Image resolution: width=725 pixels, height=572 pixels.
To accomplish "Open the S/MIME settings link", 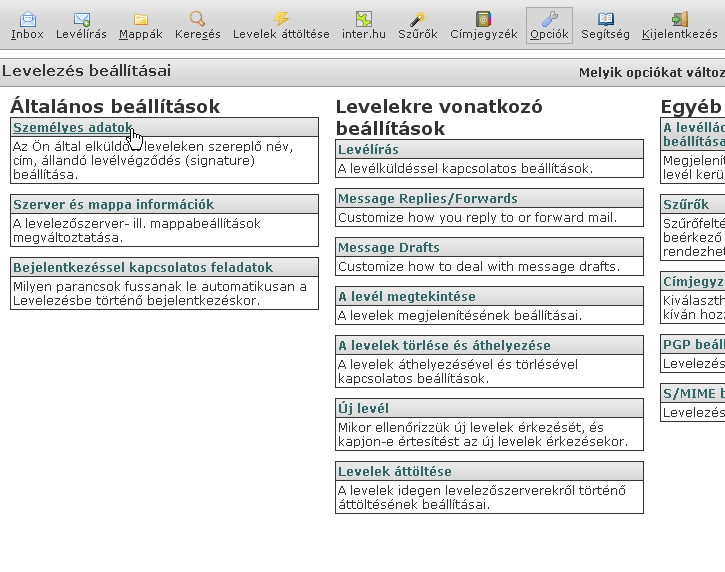I will 694,394.
